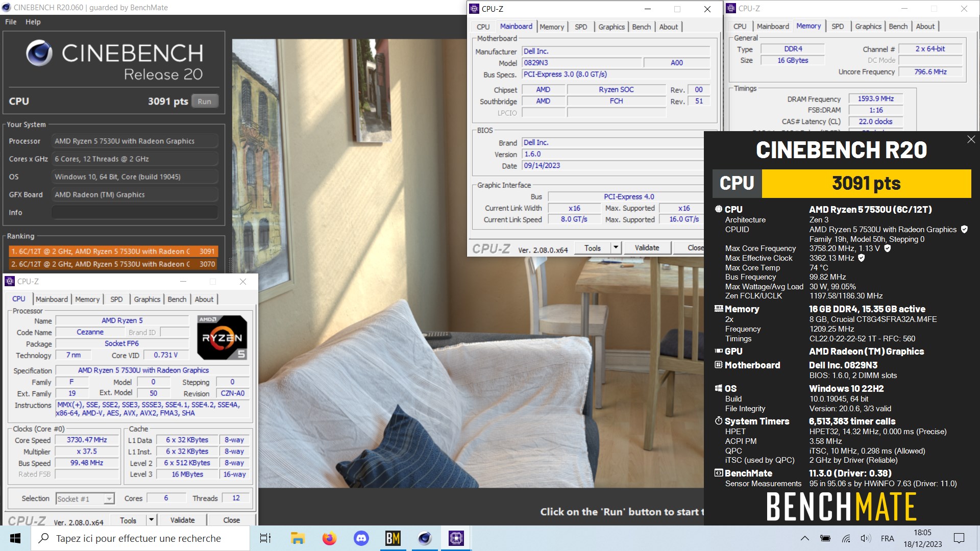Click Max Effective Clock verified shield

tap(862, 258)
